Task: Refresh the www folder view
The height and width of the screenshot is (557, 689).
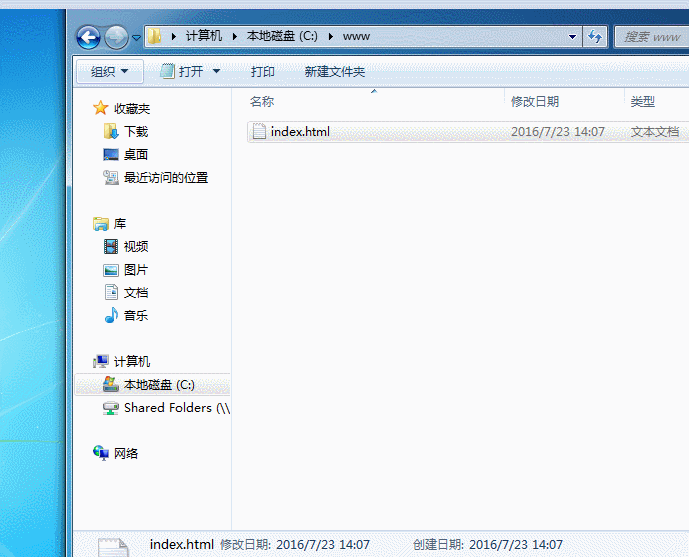Action: click(595, 37)
